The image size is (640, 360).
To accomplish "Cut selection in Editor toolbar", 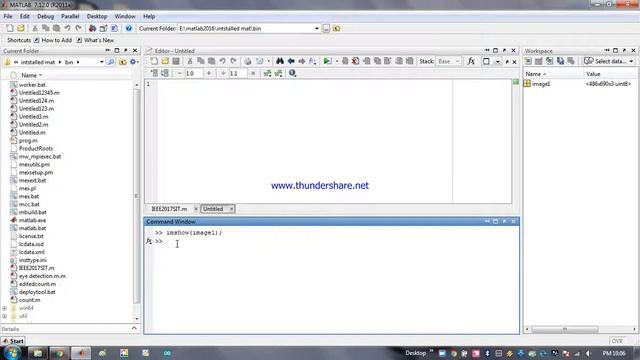I will click(190, 61).
